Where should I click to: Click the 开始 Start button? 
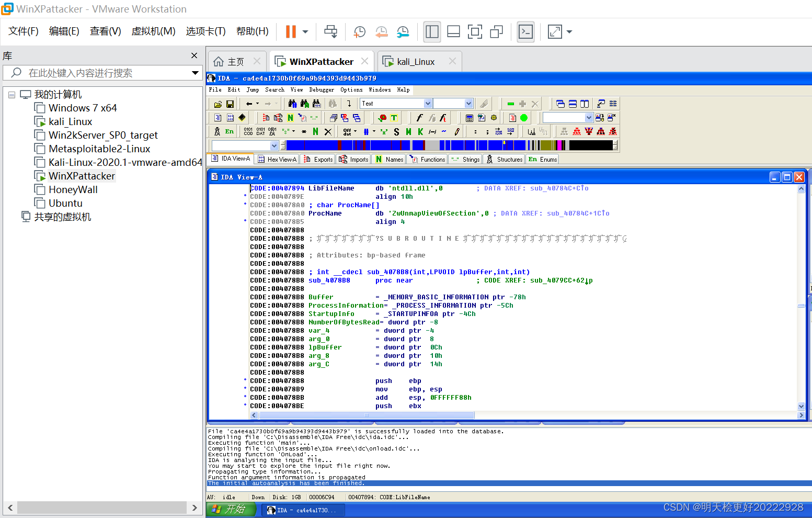coord(231,509)
